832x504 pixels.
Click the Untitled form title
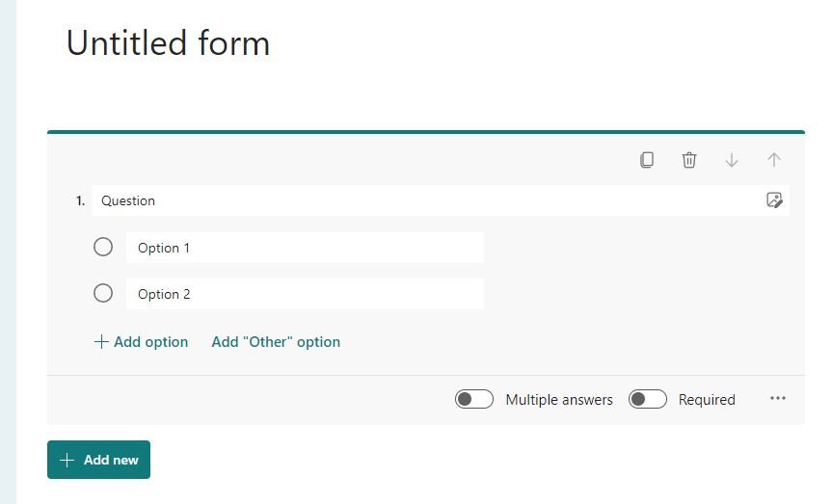click(x=168, y=43)
